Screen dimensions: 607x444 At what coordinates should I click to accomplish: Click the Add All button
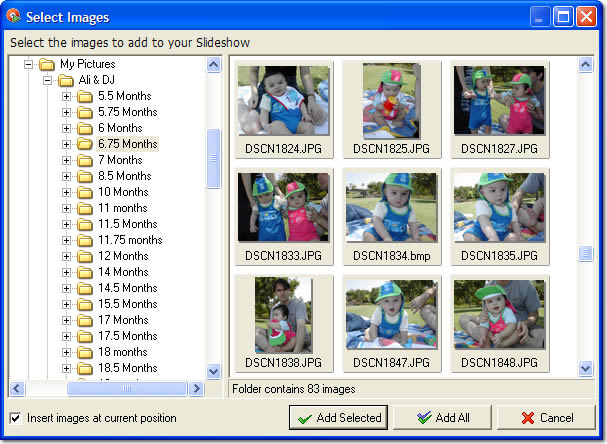pyautogui.click(x=442, y=418)
